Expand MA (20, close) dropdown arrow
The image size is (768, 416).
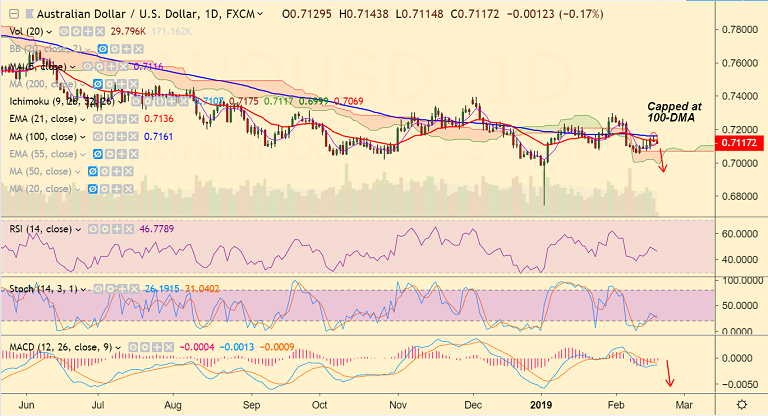click(78, 189)
